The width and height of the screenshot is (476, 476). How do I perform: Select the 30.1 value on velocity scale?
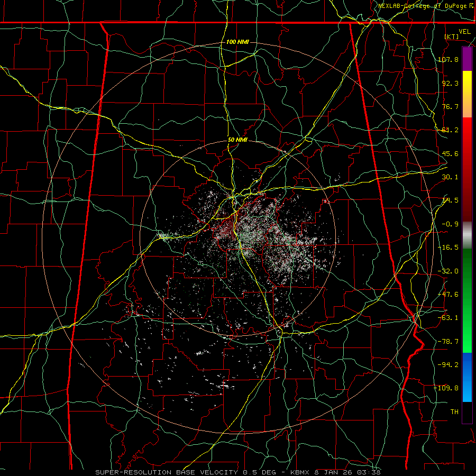point(450,177)
